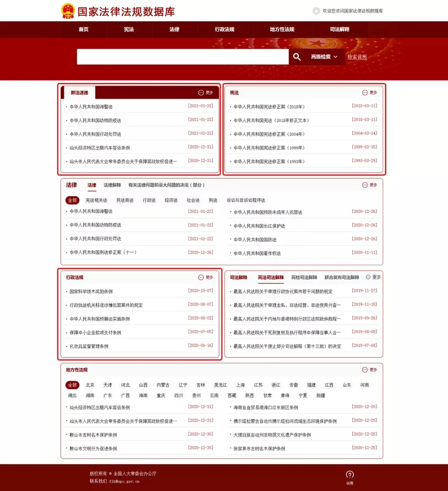Filter local regulations by 北京
The image size is (448, 491).
pos(90,385)
